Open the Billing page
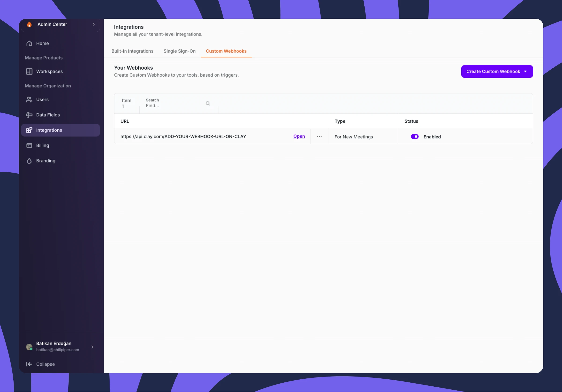This screenshot has height=392, width=562. point(60,145)
